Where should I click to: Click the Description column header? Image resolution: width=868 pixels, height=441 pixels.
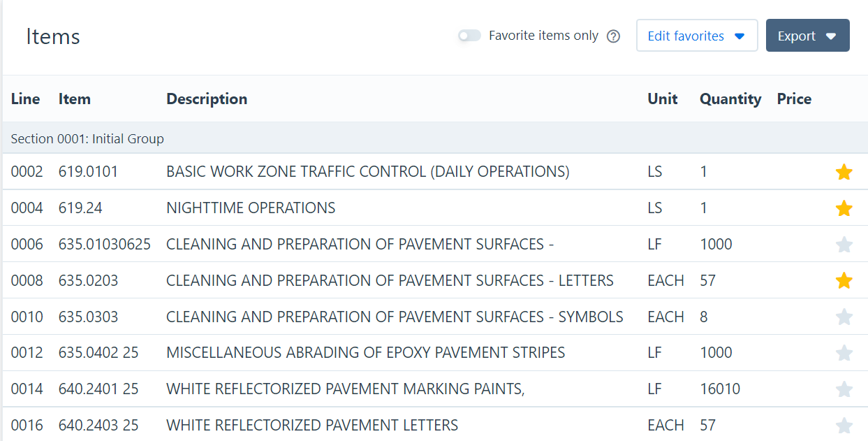(207, 99)
